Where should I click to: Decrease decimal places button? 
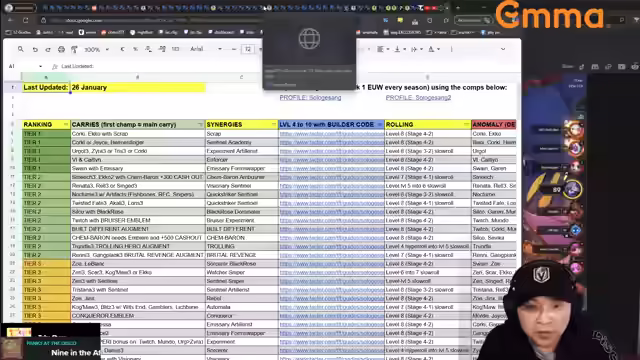click(x=149, y=49)
